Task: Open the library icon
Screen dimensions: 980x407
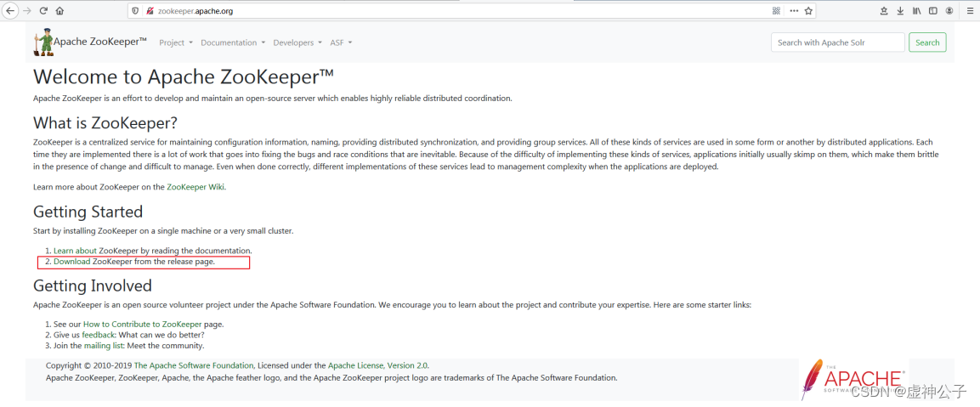Action: click(917, 11)
